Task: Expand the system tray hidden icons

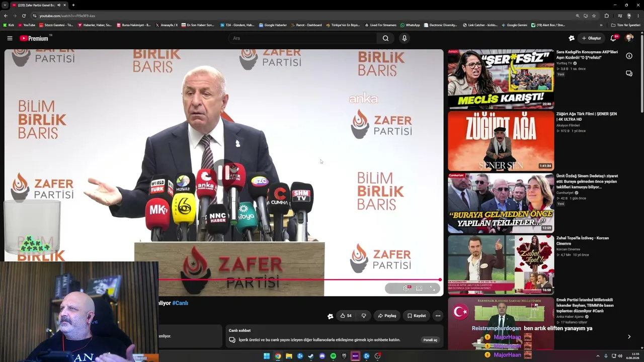Action: [598, 356]
